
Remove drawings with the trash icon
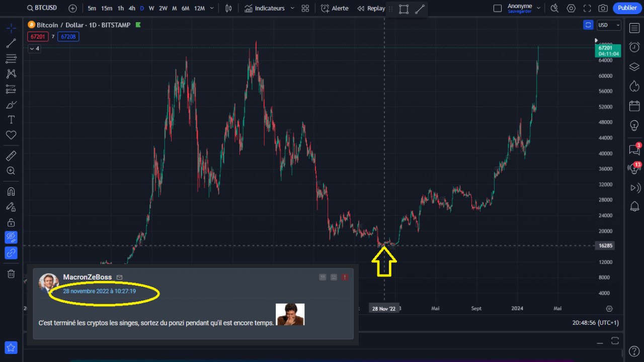tap(11, 274)
